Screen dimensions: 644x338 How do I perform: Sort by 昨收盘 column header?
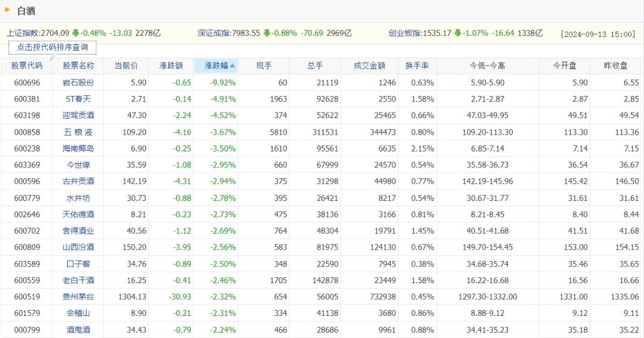point(615,66)
